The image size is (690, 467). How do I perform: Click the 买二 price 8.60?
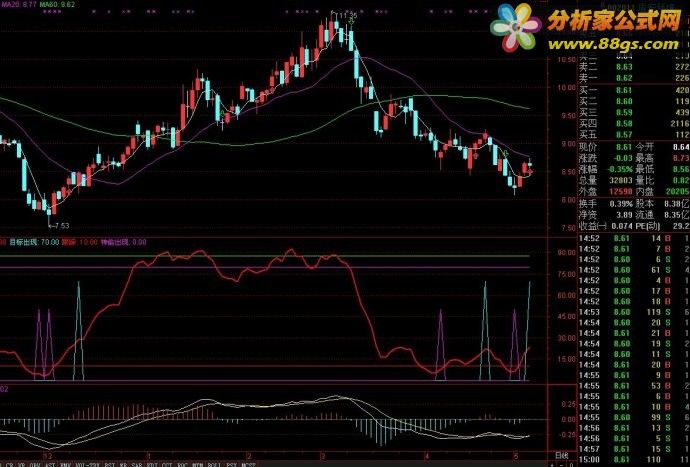[x=624, y=101]
